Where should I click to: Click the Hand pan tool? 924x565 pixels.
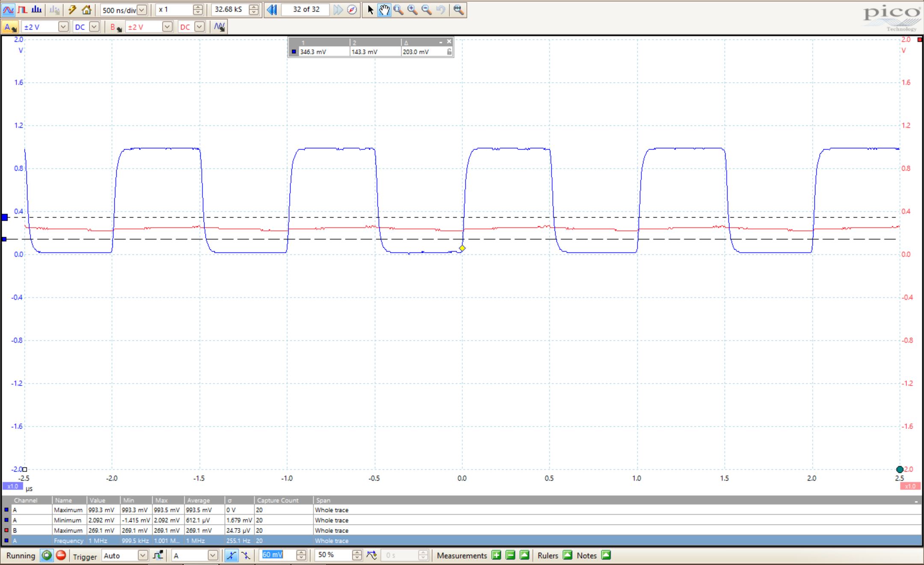[384, 9]
